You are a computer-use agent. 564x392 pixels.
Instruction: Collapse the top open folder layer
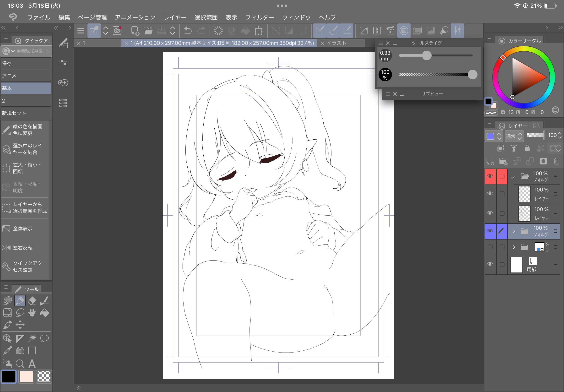[513, 177]
